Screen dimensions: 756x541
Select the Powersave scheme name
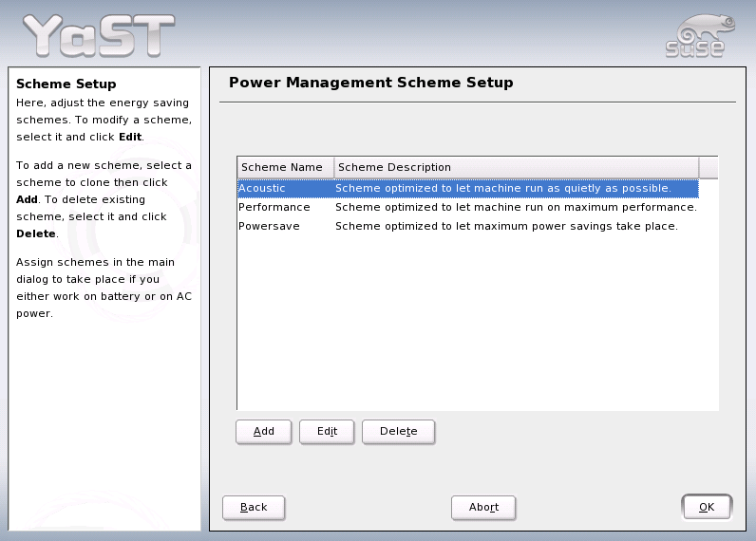pyautogui.click(x=269, y=227)
